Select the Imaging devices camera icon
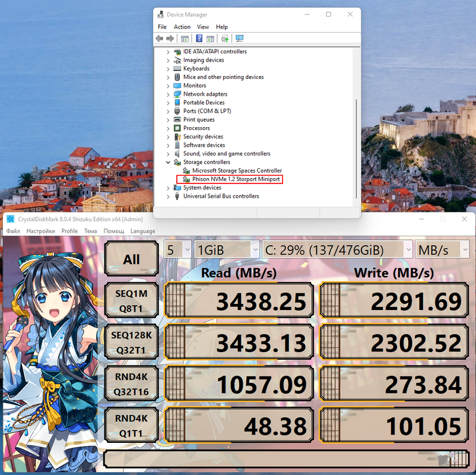The width and height of the screenshot is (476, 475). (177, 60)
